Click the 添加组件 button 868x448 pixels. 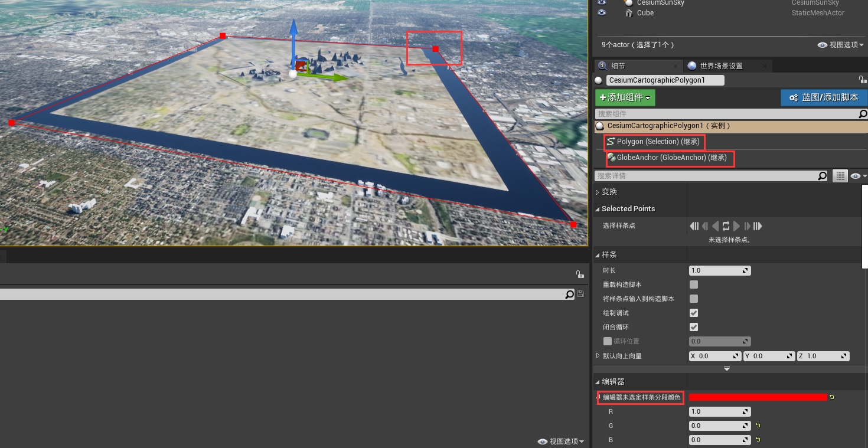[625, 97]
